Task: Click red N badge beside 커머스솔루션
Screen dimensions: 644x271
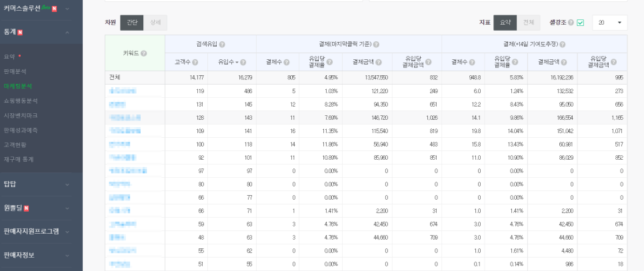Action: coord(54,8)
